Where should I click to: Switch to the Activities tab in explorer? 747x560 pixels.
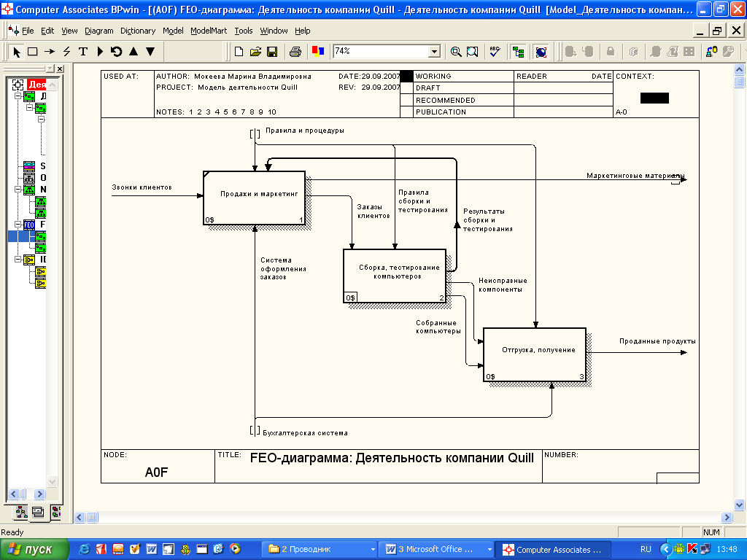[x=21, y=512]
